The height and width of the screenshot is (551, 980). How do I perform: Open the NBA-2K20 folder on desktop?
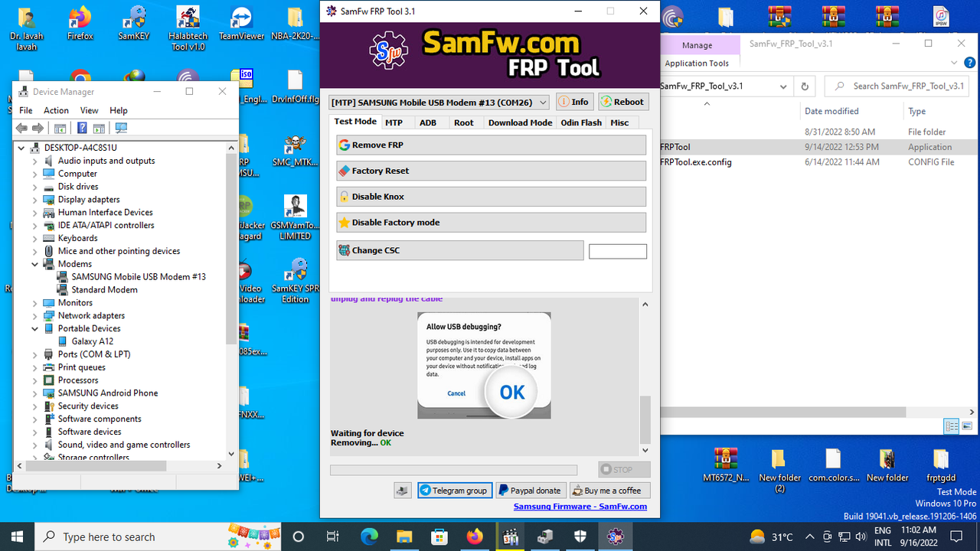point(295,23)
